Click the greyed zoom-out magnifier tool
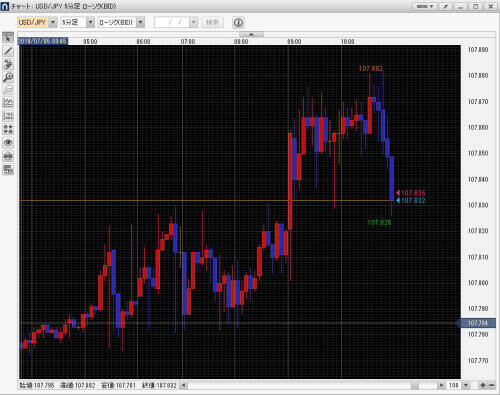The width and height of the screenshot is (500, 395). pyautogui.click(x=8, y=90)
